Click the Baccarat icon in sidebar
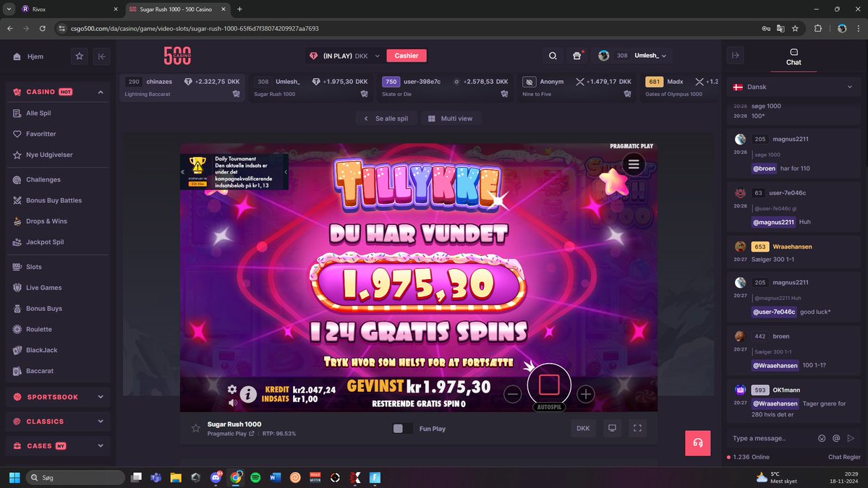Screen dimensions: 868x488 (x=18, y=371)
